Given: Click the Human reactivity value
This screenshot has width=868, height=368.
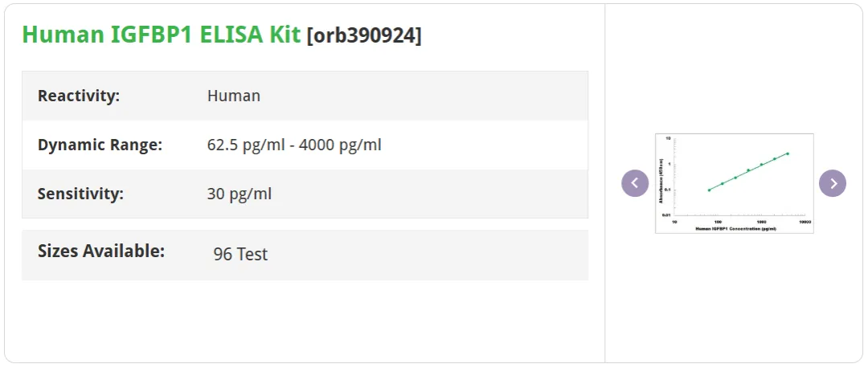Looking at the screenshot, I should (x=234, y=96).
